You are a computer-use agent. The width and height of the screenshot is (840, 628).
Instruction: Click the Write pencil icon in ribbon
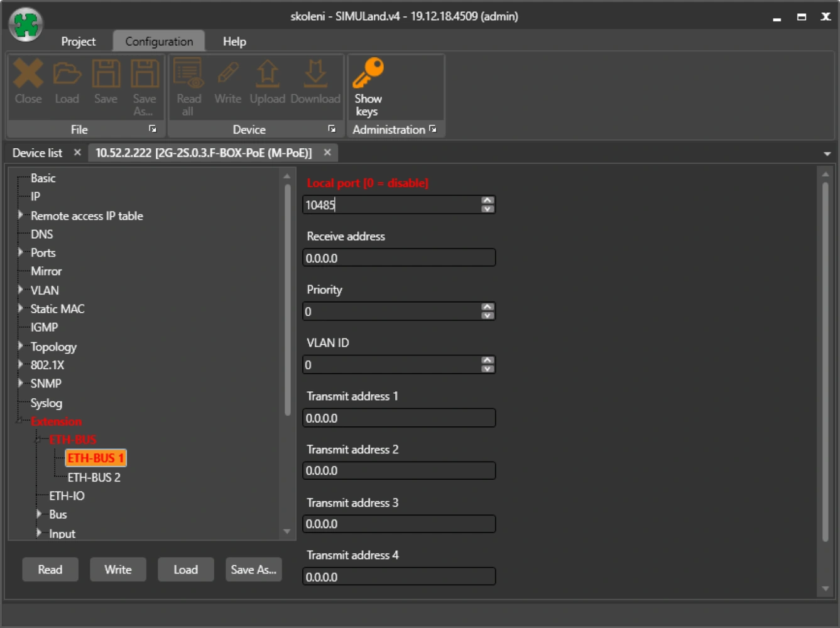coord(227,74)
